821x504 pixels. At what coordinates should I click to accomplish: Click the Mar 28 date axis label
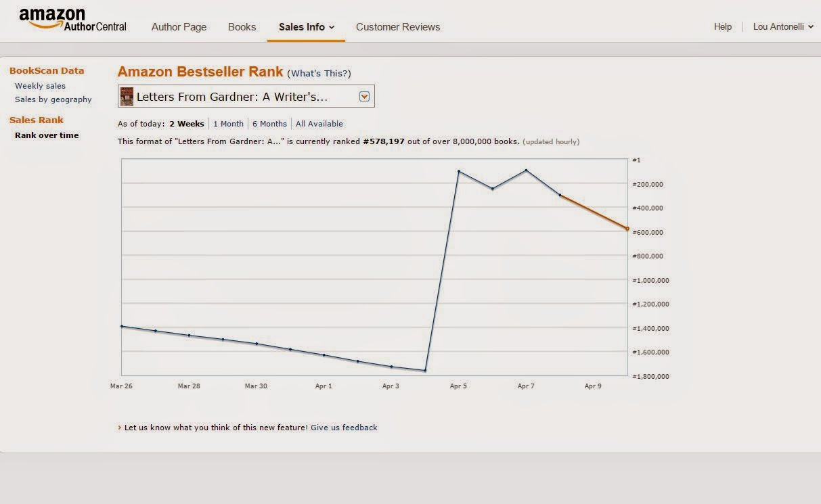[189, 386]
